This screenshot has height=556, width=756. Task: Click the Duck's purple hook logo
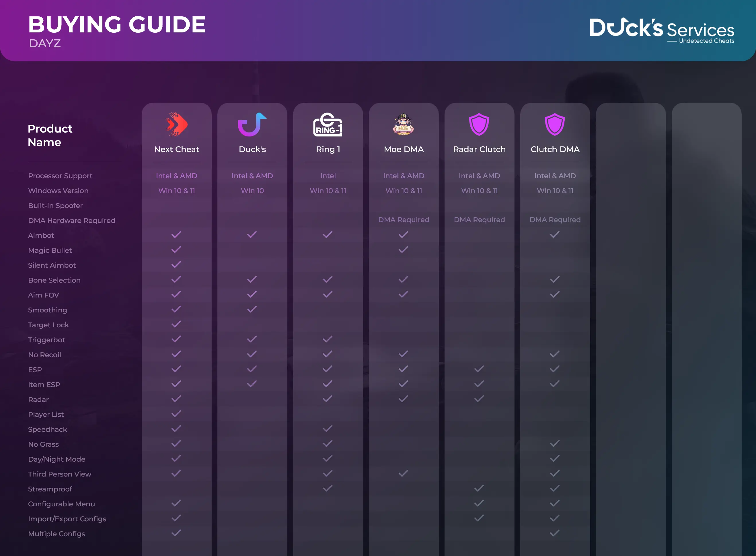point(252,125)
